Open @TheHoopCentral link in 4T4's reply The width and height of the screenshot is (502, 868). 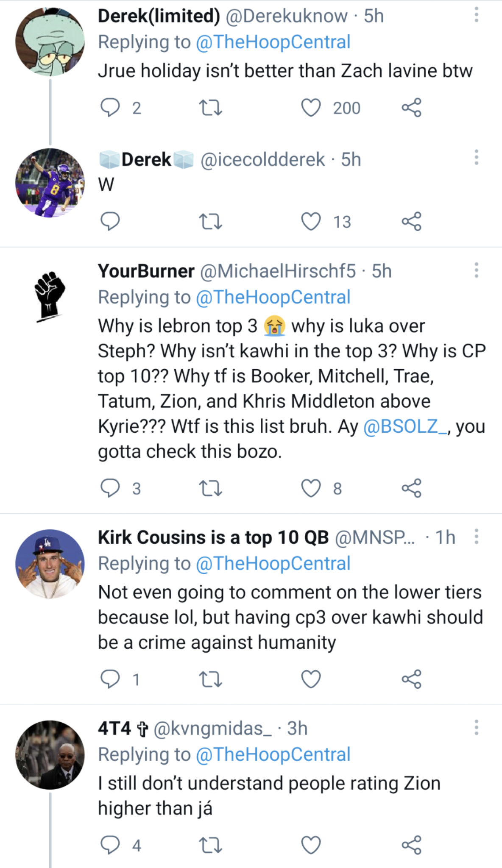(x=273, y=754)
